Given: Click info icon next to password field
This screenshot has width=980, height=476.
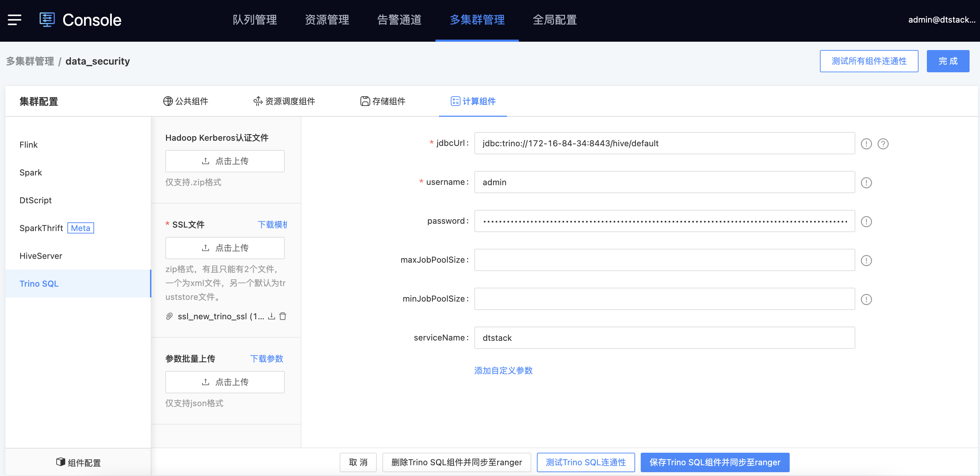Looking at the screenshot, I should coord(866,221).
